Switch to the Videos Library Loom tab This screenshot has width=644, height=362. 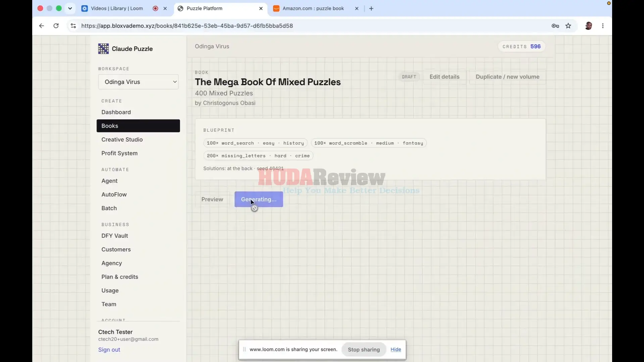[x=117, y=8]
